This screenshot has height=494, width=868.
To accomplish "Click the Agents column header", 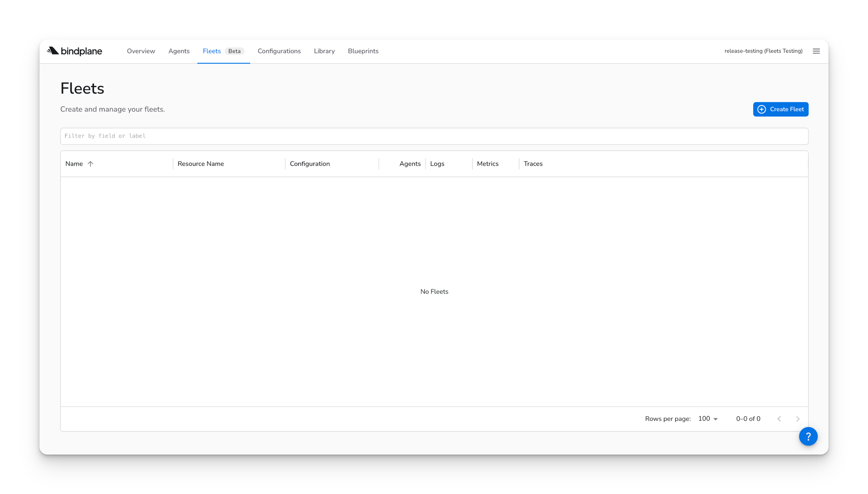I will pos(410,164).
